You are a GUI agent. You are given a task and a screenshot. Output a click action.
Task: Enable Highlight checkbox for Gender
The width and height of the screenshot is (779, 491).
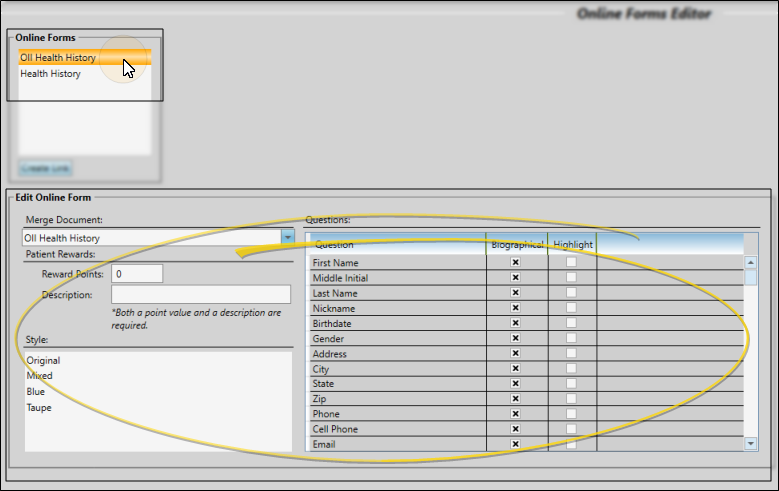572,338
